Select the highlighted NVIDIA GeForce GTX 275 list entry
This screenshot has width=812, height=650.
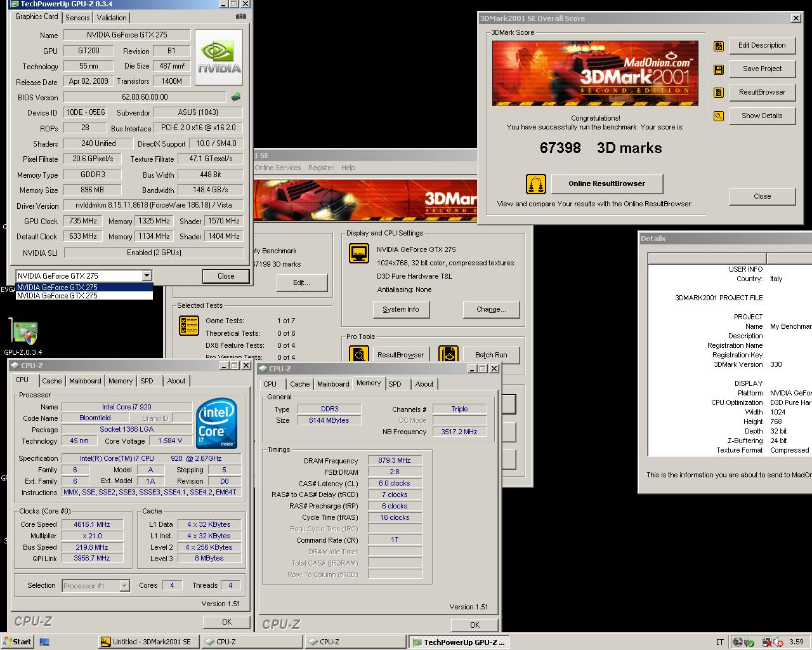pyautogui.click(x=84, y=287)
